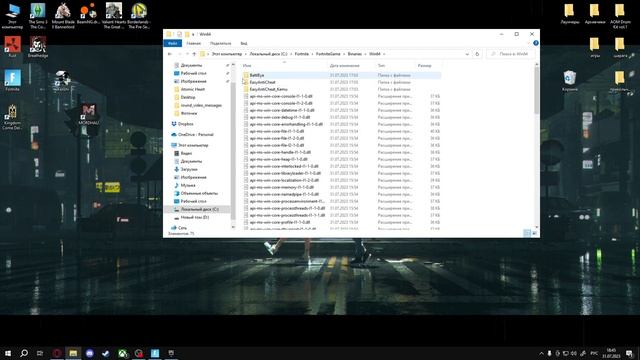Select api-ms-win-core-heap-l1-1-0.dll file

[x=278, y=159]
